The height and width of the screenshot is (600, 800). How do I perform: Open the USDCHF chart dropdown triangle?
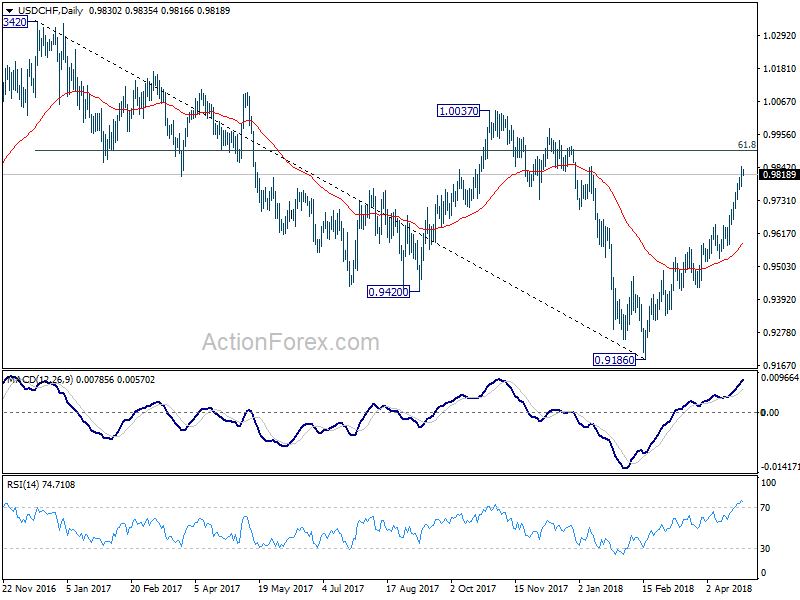[x=9, y=11]
